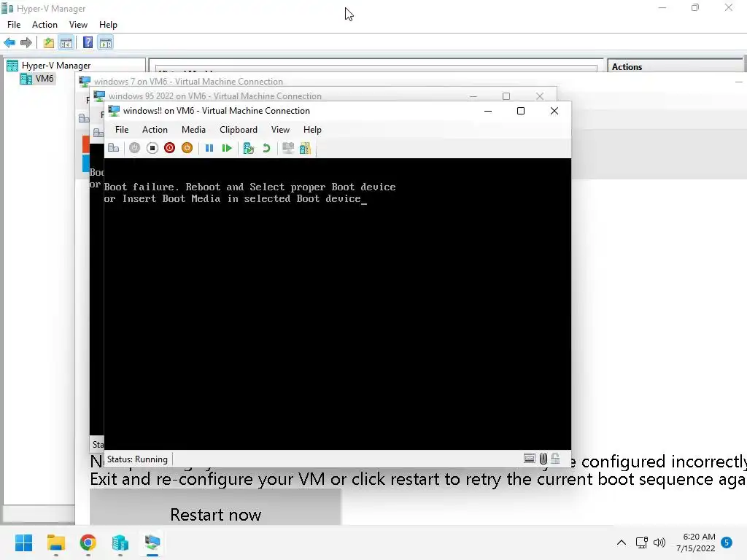Save VM state using the orange icon
Viewport: 747px width, 560px height.
pos(187,148)
